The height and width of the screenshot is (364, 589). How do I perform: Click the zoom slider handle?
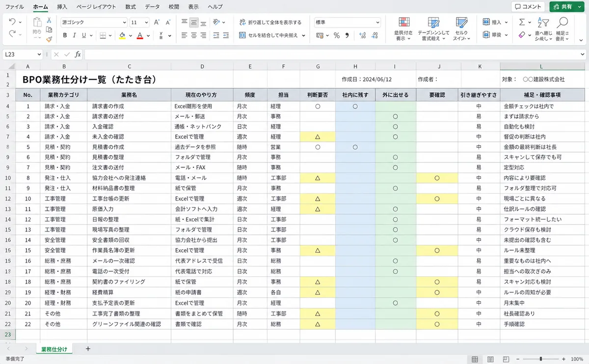coord(541,359)
